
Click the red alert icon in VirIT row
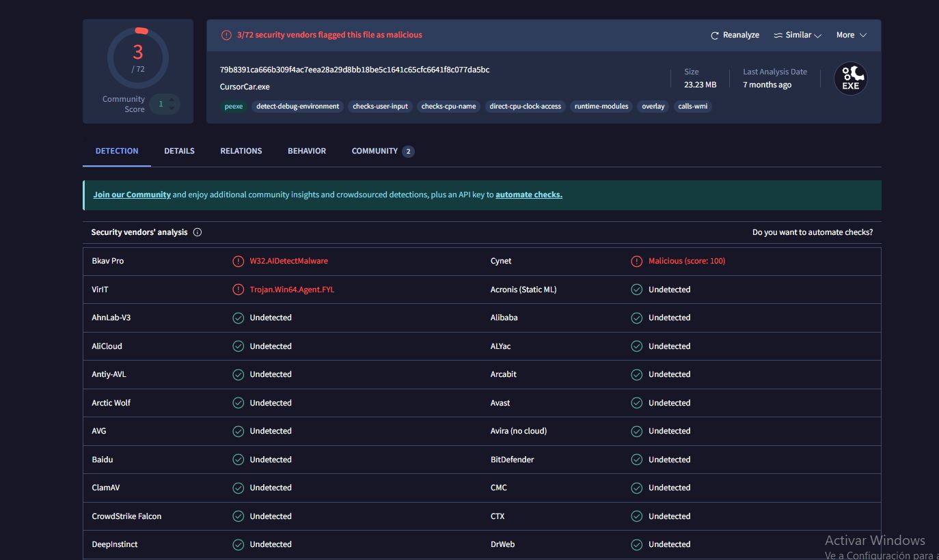point(238,290)
